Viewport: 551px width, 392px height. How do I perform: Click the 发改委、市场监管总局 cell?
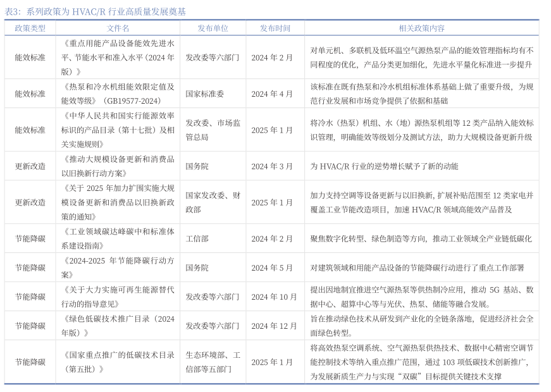click(x=213, y=130)
